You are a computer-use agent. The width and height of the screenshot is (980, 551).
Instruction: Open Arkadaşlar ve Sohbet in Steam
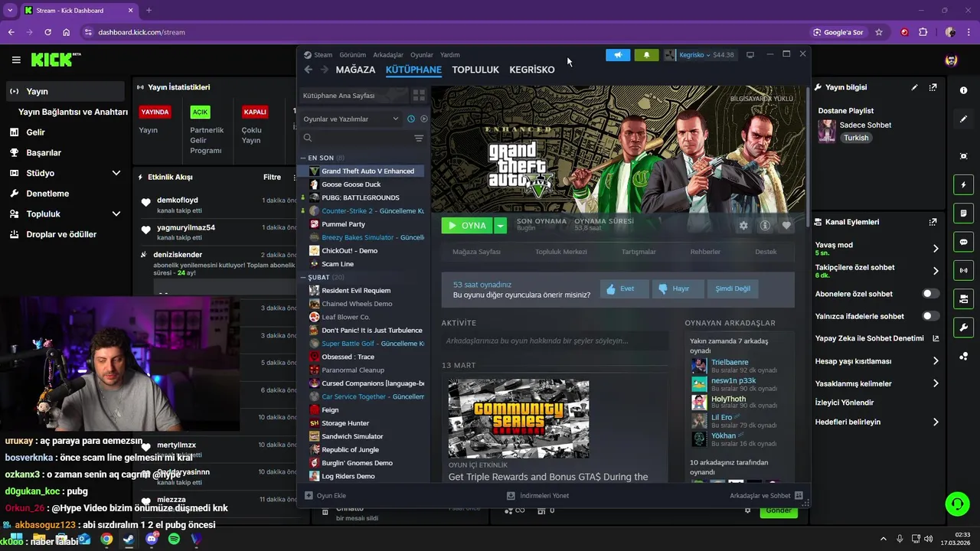pyautogui.click(x=766, y=496)
